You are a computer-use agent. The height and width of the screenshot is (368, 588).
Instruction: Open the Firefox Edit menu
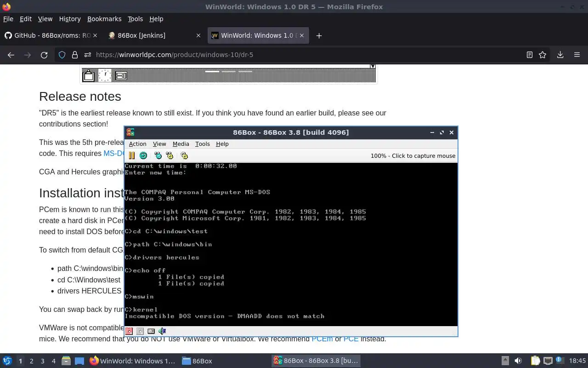click(26, 19)
